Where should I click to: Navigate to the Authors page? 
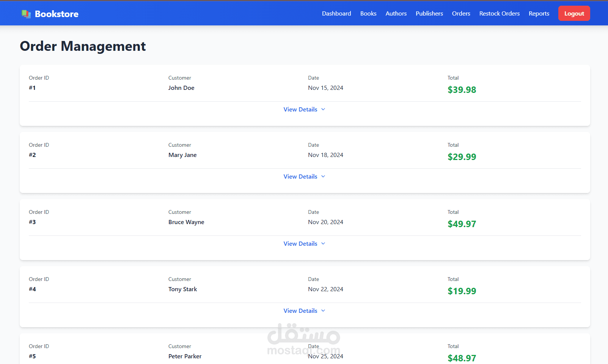tap(396, 14)
